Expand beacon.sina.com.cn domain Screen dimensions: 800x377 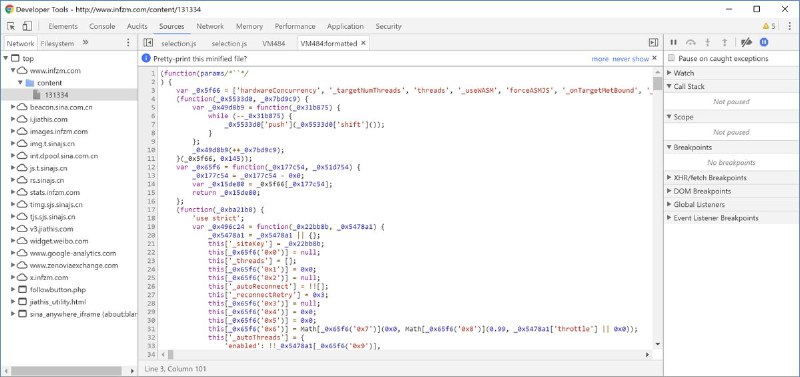click(13, 107)
